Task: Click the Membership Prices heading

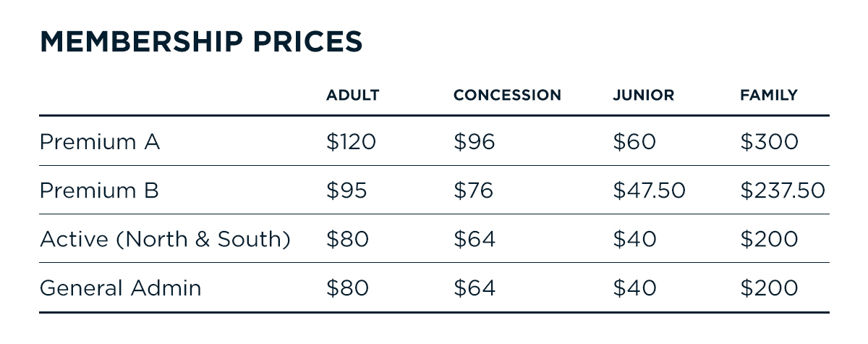Action: [x=201, y=42]
